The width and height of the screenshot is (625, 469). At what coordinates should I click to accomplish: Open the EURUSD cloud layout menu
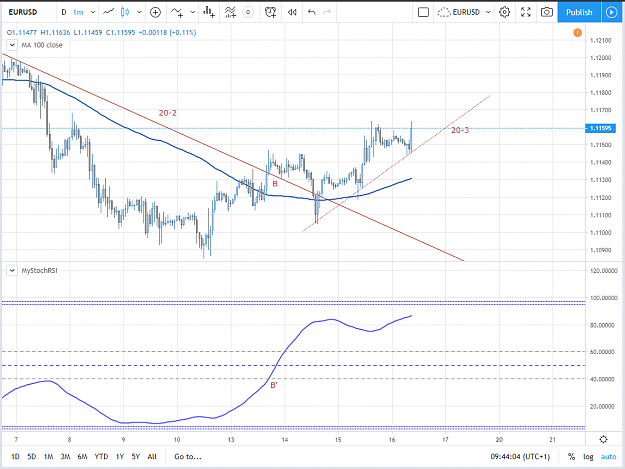coord(464,12)
